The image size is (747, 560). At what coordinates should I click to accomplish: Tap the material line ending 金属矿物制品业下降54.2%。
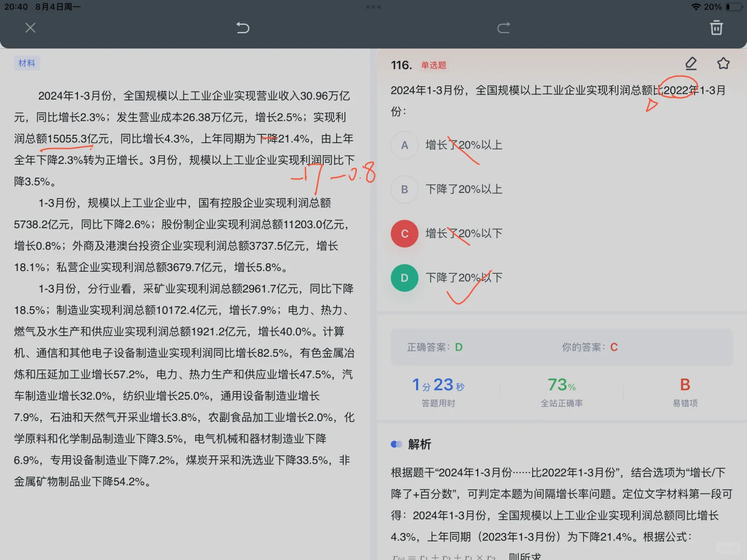click(x=82, y=482)
